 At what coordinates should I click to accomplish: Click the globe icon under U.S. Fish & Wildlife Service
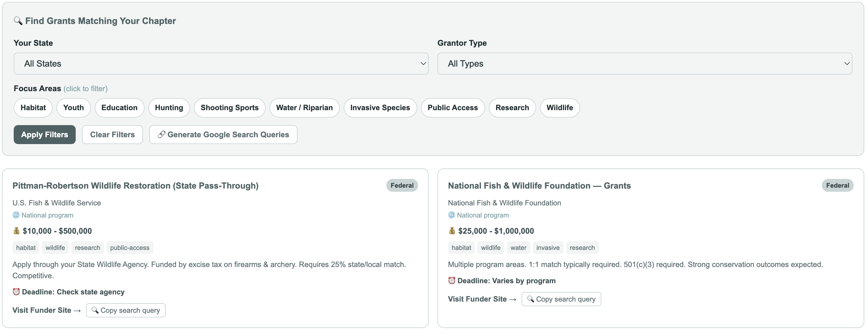coord(16,215)
